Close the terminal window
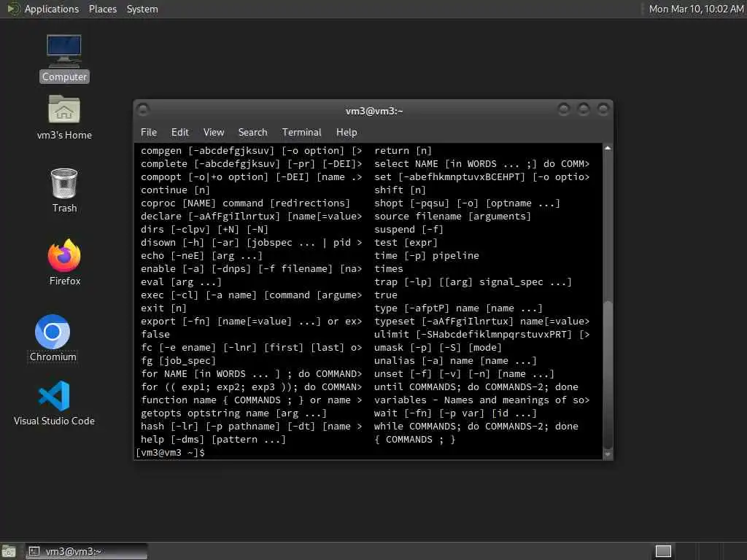This screenshot has height=560, width=747. click(603, 110)
